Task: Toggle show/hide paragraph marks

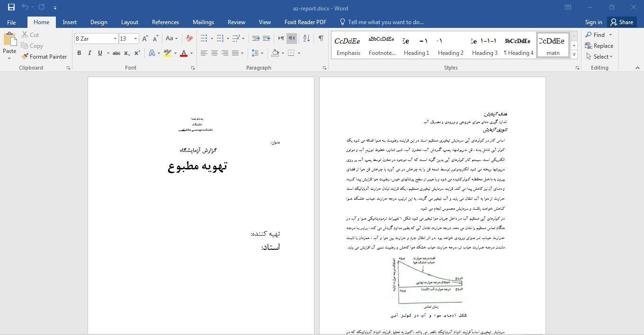Action: (321, 38)
